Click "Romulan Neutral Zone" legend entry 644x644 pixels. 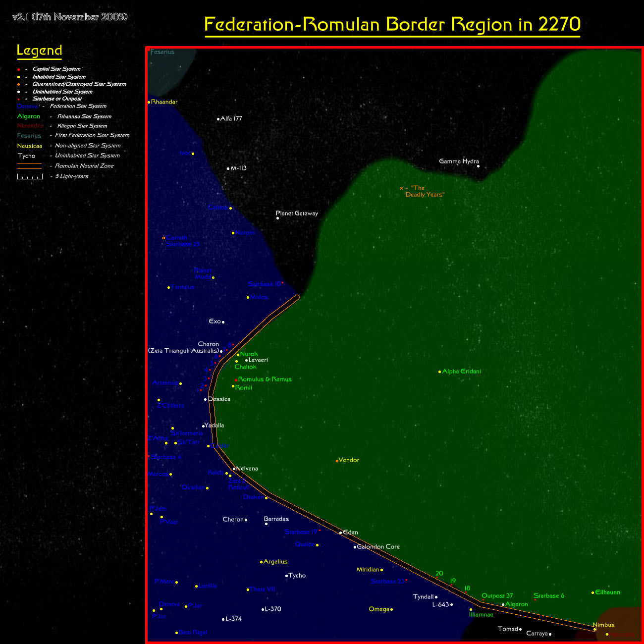(x=84, y=166)
